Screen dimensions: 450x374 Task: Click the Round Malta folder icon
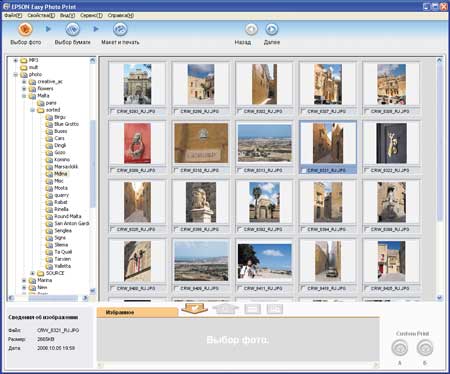[x=49, y=216]
